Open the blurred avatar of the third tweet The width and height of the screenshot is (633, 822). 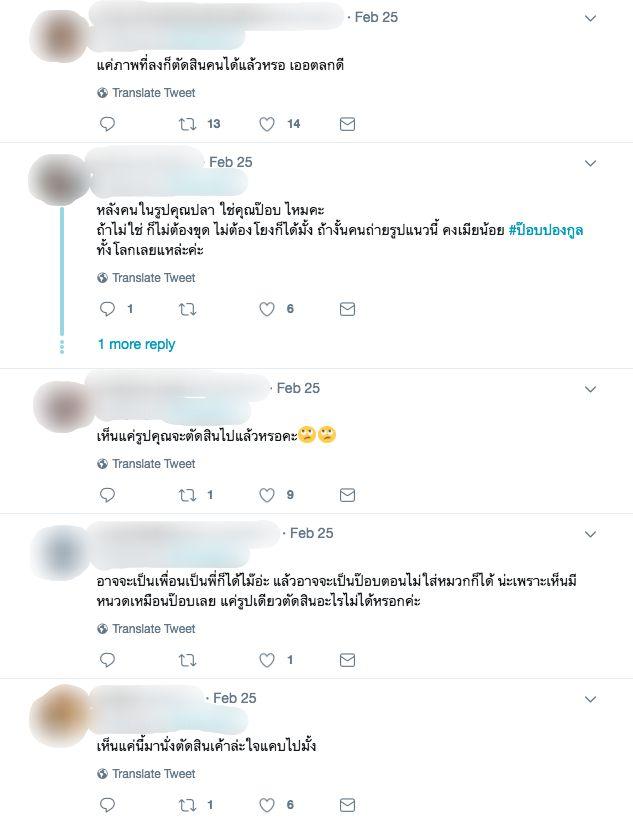click(x=62, y=407)
